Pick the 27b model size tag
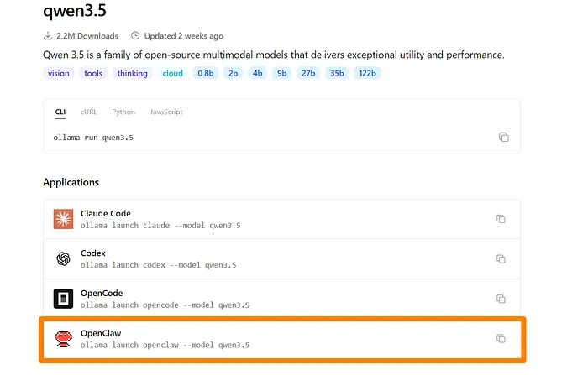Screen dimensions: 588x375 (308, 73)
